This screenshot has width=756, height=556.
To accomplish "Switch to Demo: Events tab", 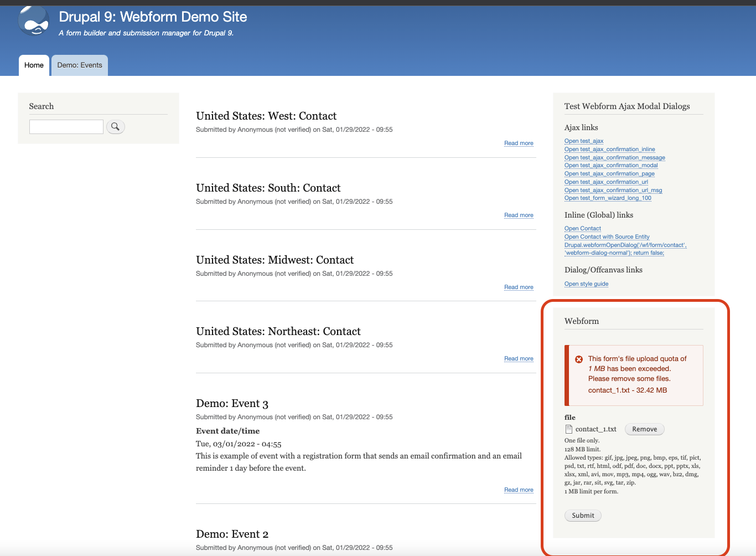I will coord(80,65).
